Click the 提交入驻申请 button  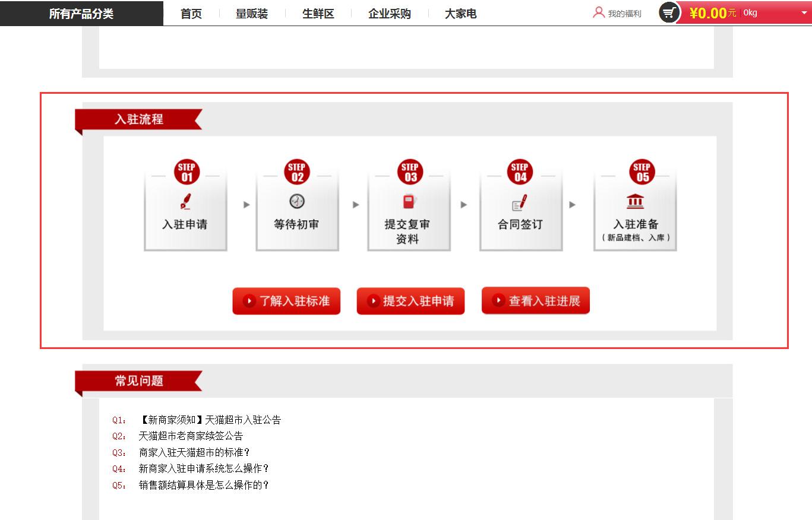click(410, 301)
